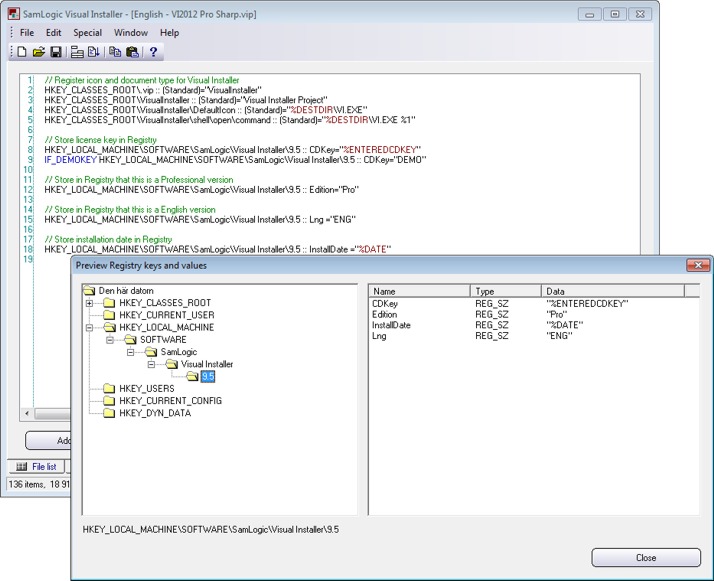
Task: Click the dialog layout toolbar icon
Action: click(x=77, y=52)
